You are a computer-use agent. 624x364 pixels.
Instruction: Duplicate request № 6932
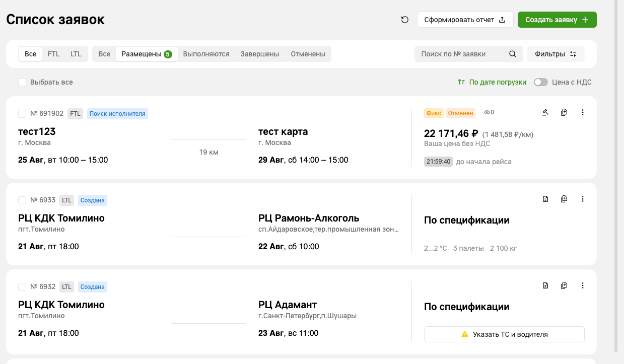point(564,286)
